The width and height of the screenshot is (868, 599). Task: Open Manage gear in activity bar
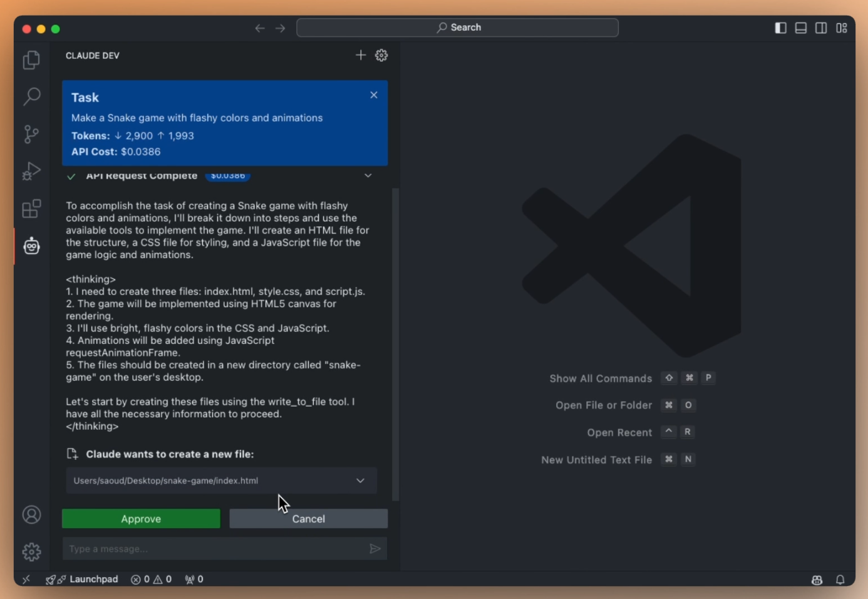click(x=31, y=552)
